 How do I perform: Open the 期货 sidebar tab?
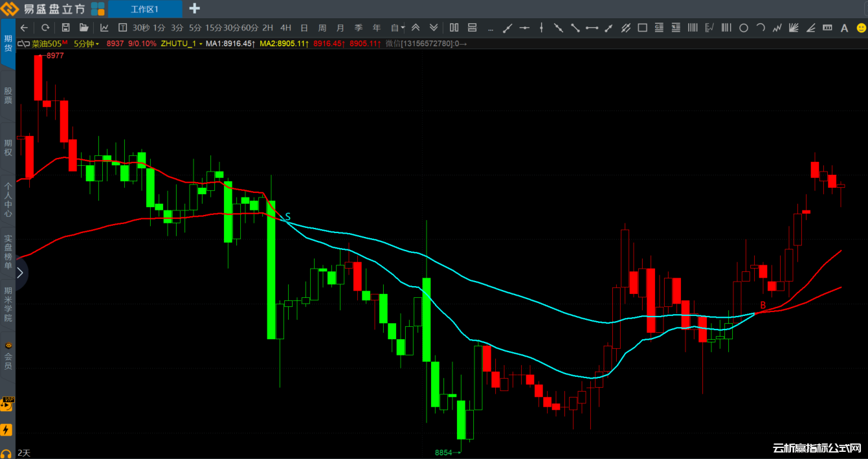[x=8, y=43]
